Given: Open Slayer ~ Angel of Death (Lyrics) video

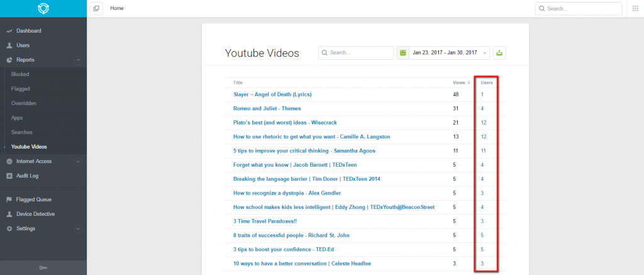Looking at the screenshot, I should coord(272,94).
